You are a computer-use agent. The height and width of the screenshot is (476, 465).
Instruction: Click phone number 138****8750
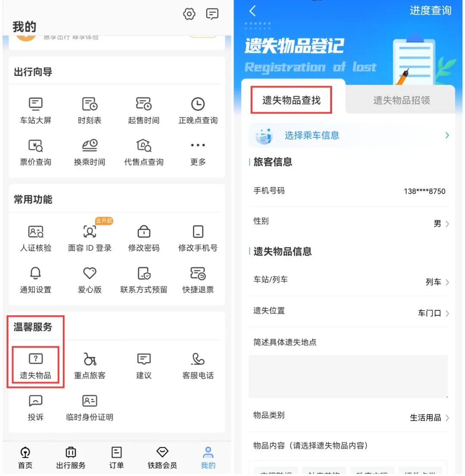click(425, 191)
